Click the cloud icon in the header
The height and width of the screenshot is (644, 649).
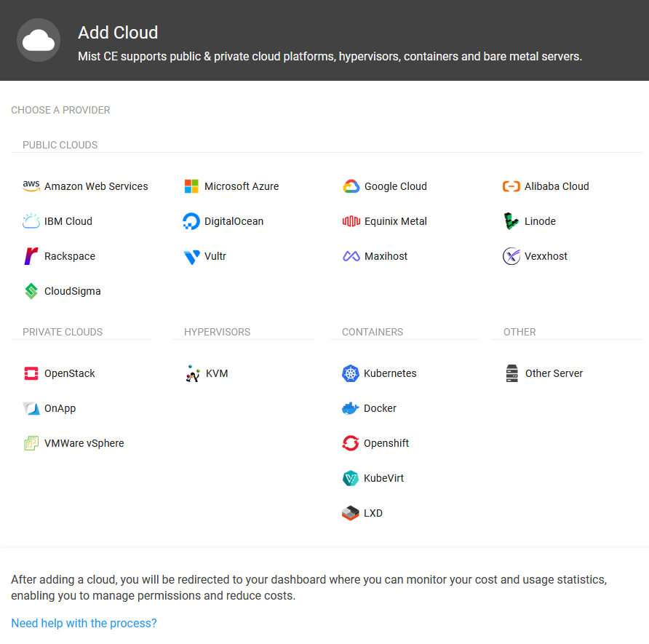(x=39, y=40)
